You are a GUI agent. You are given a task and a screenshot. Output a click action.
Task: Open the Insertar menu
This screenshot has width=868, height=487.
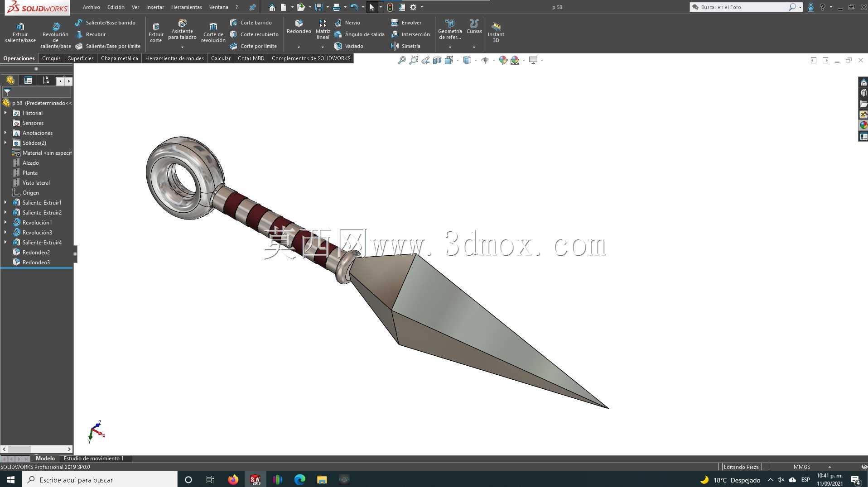coord(155,7)
